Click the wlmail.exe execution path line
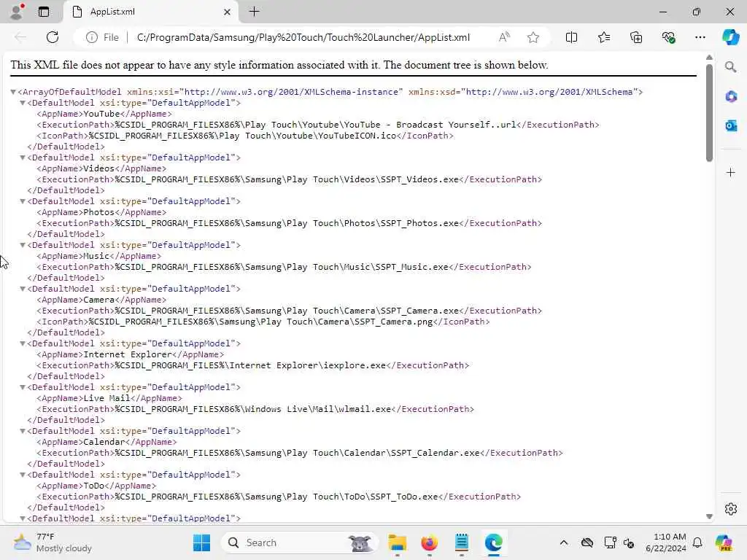The height and width of the screenshot is (560, 747). 255,410
